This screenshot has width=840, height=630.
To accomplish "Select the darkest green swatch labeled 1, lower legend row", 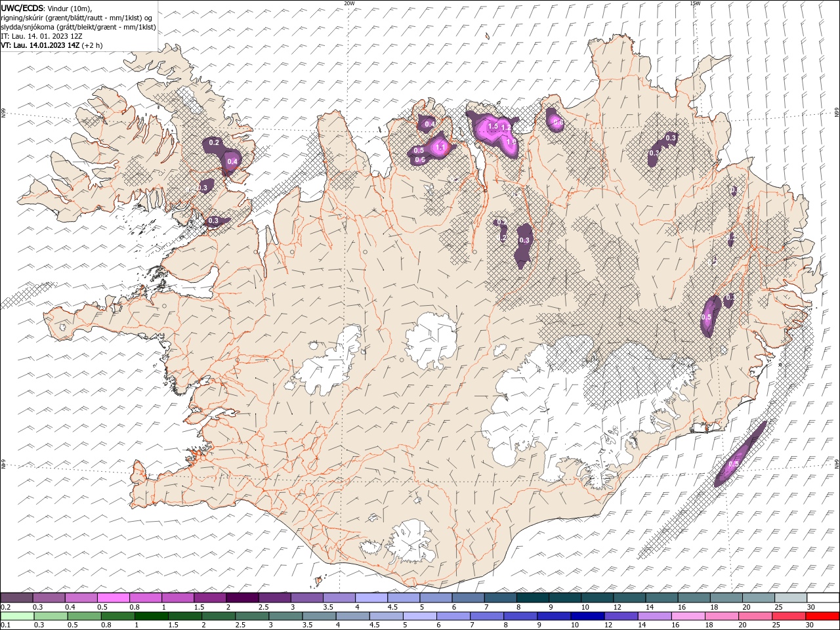I will pos(151,616).
